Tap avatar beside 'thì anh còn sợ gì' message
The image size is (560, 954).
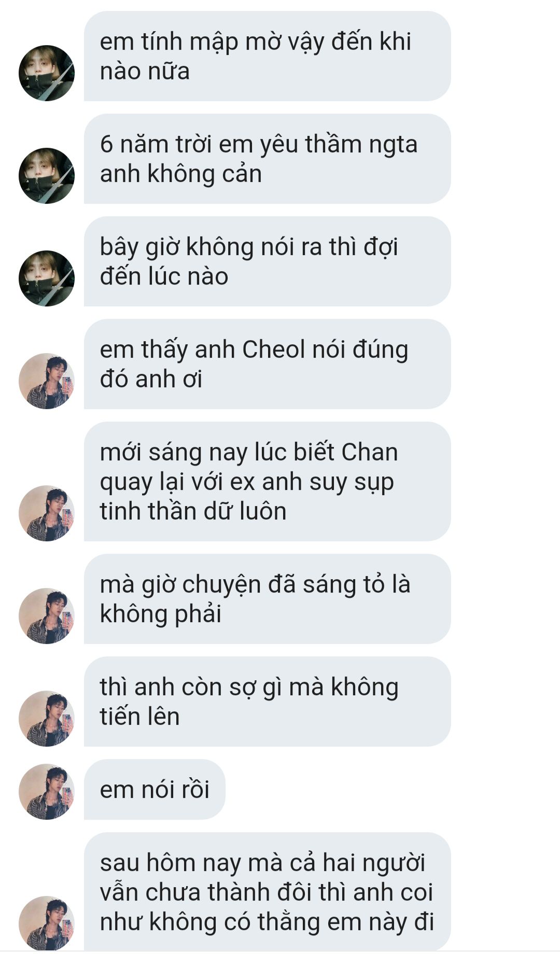(x=47, y=719)
